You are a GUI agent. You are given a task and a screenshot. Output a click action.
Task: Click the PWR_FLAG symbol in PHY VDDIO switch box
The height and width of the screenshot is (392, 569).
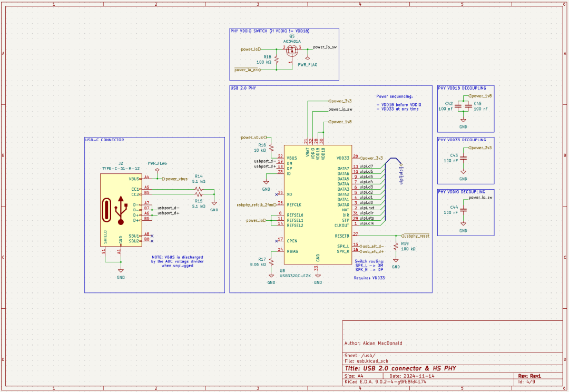coord(307,58)
